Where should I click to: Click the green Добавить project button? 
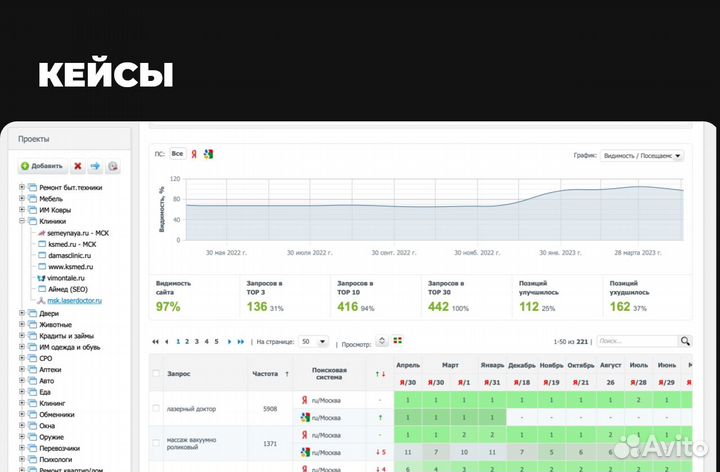(x=42, y=166)
